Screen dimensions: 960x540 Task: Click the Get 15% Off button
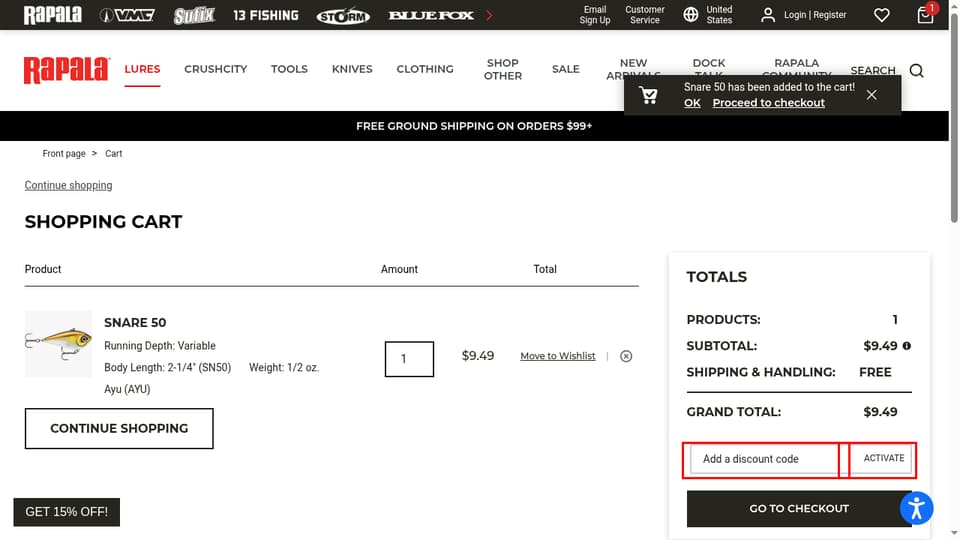coord(67,512)
